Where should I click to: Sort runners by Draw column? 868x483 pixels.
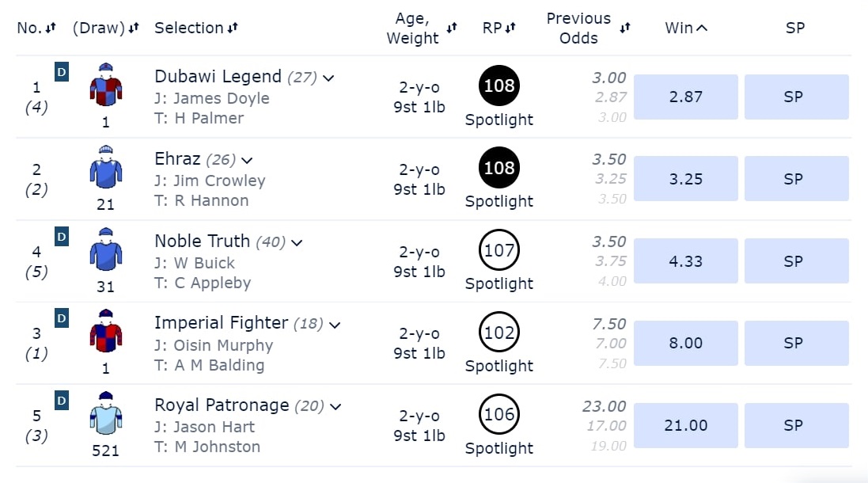click(x=105, y=29)
